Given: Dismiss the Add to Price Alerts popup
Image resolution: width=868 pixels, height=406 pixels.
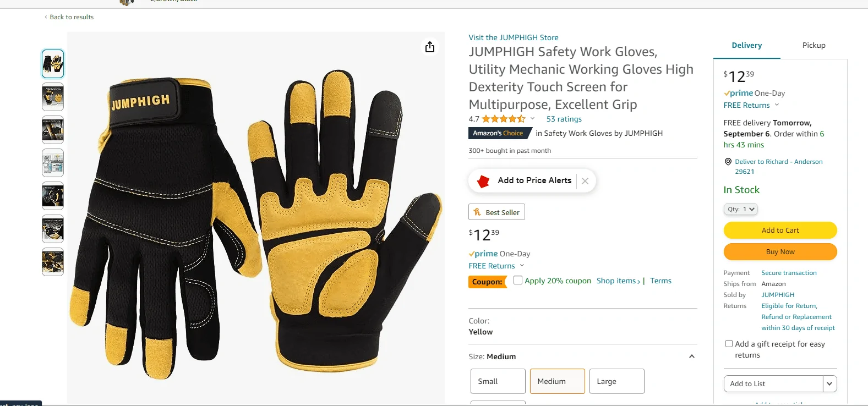Looking at the screenshot, I should point(585,181).
